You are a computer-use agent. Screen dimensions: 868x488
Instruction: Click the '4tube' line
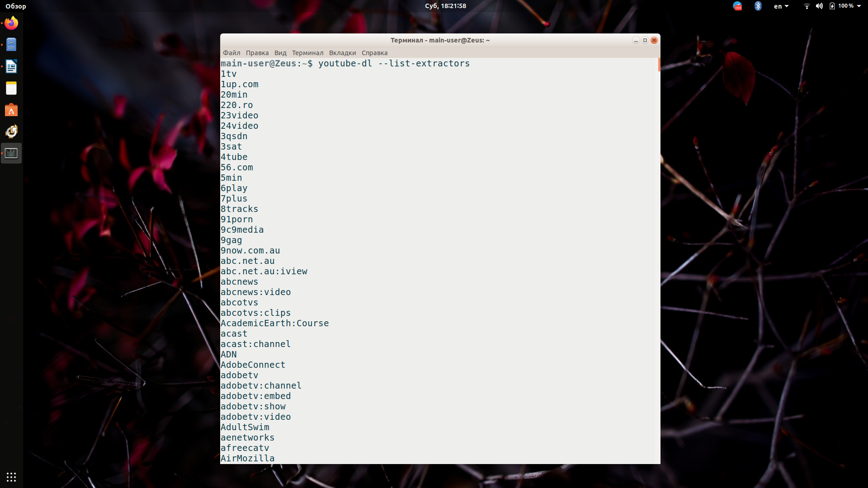[x=234, y=157]
